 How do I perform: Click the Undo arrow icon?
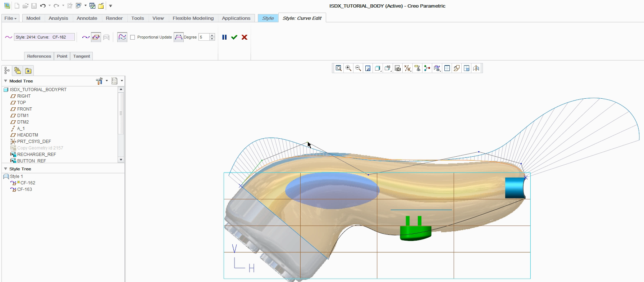click(43, 6)
